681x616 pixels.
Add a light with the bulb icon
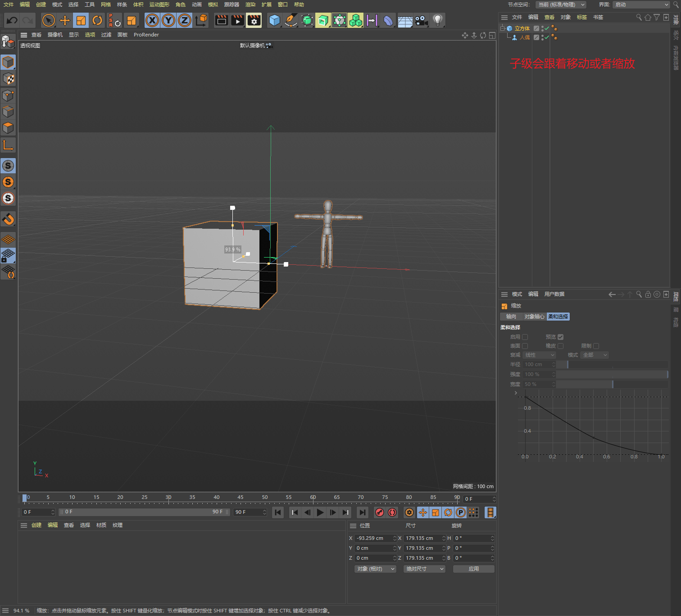[x=437, y=20]
